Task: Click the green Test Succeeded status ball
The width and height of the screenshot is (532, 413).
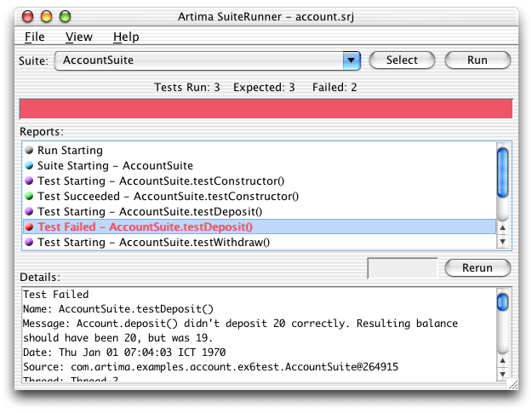Action: (29, 196)
